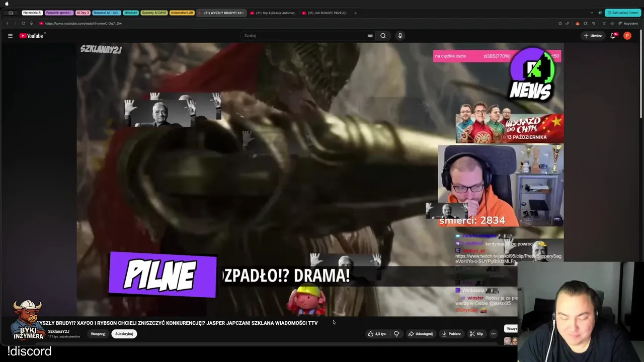The height and width of the screenshot is (362, 644).
Task: Click the magnifier search button
Action: 383,36
